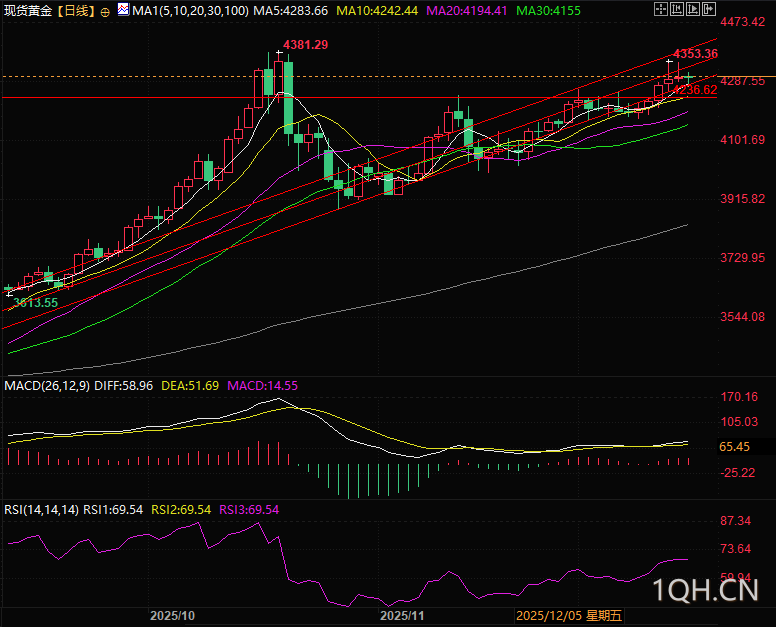Click the 2025/10 date axis label
Image resolution: width=776 pixels, height=627 pixels.
point(172,616)
